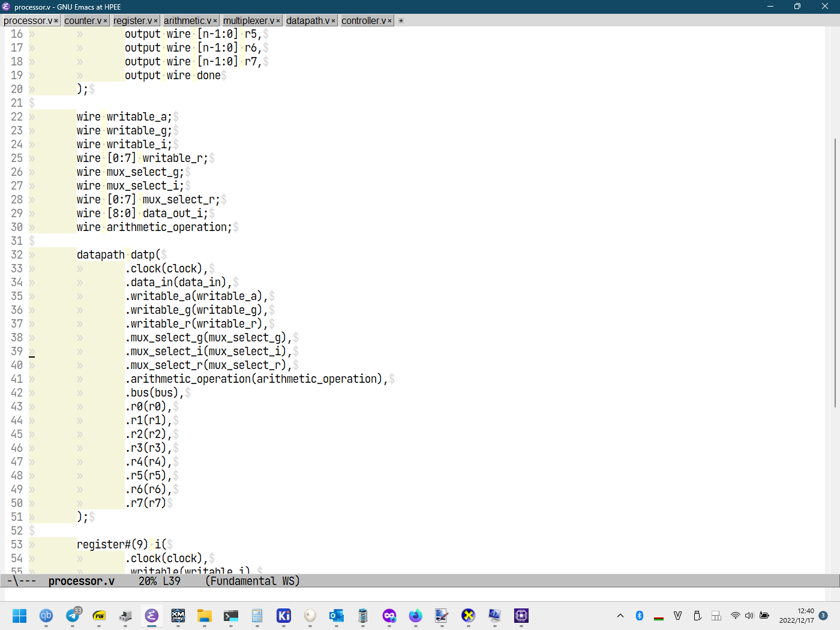The width and height of the screenshot is (840, 630).
Task: Switch to the datapath.v tab
Action: pos(308,20)
